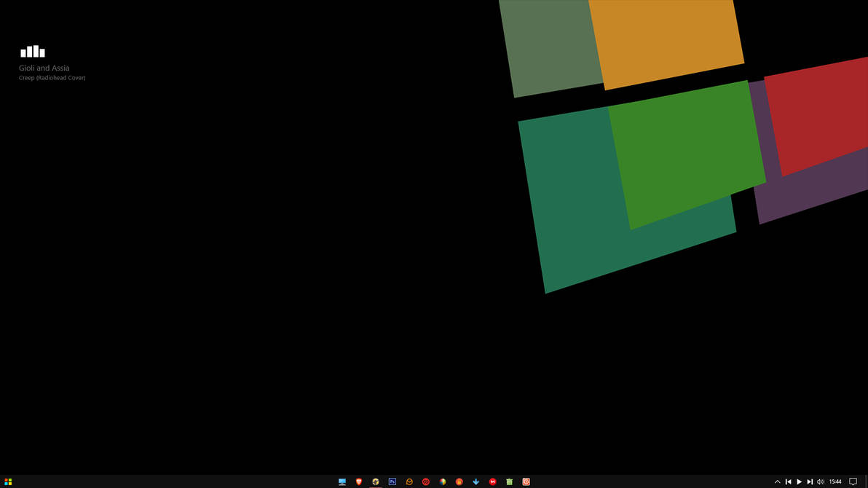Screen dimensions: 868x488
Task: Open the red M mail icon
Action: click(x=492, y=481)
